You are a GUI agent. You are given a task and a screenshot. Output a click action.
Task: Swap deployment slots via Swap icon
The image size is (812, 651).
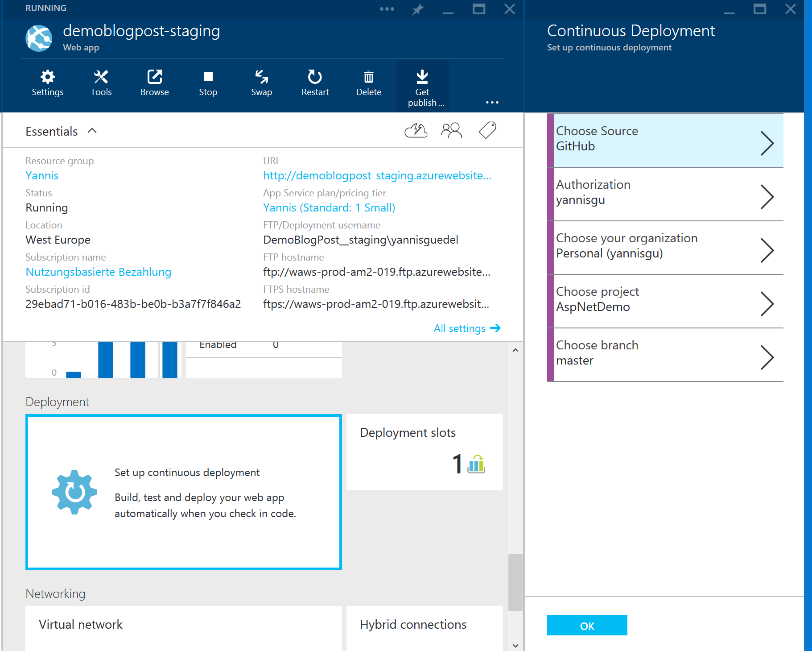pos(261,83)
